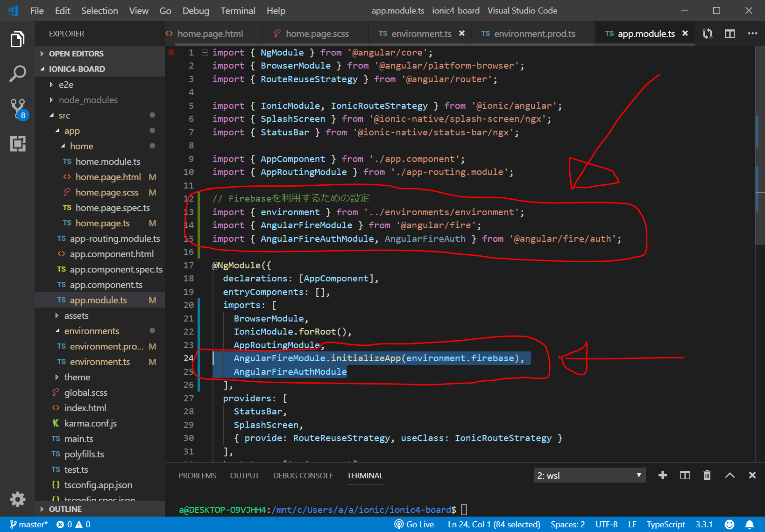
Task: Open the Search view in activity bar
Action: pos(17,74)
